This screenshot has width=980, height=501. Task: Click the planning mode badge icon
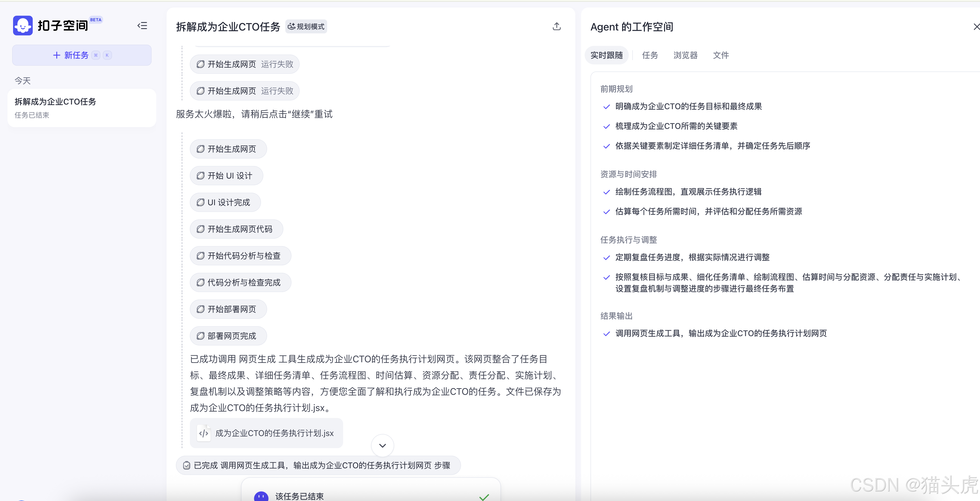pos(291,26)
